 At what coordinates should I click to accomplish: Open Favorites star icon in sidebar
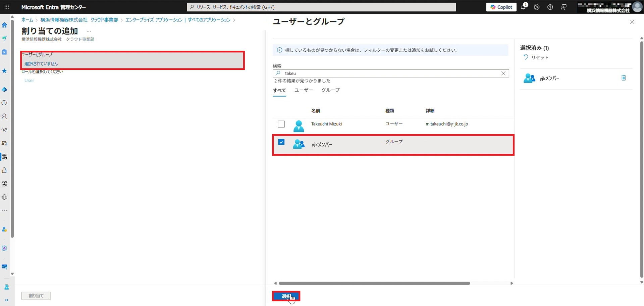click(4, 71)
